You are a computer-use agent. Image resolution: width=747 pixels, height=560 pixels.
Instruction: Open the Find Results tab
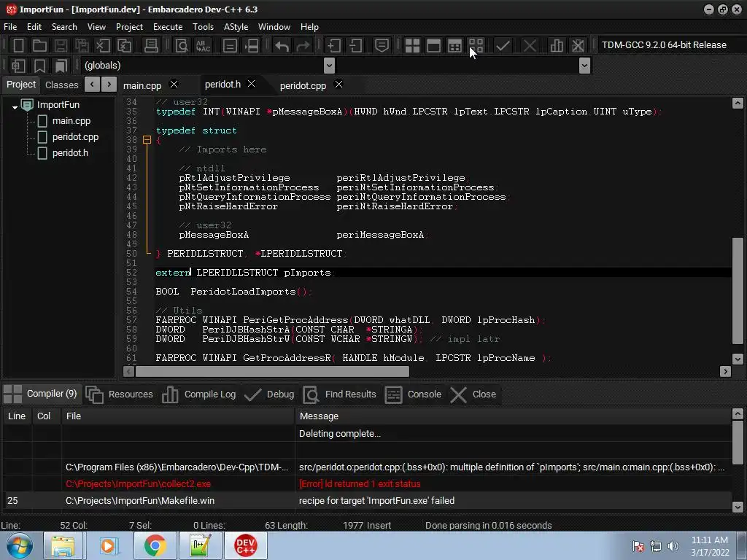(339, 394)
